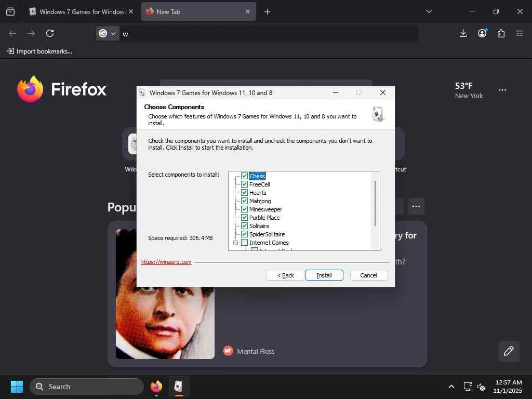Viewport: 532px width, 399px height.
Task: Open the Windows Start menu
Action: pyautogui.click(x=17, y=387)
